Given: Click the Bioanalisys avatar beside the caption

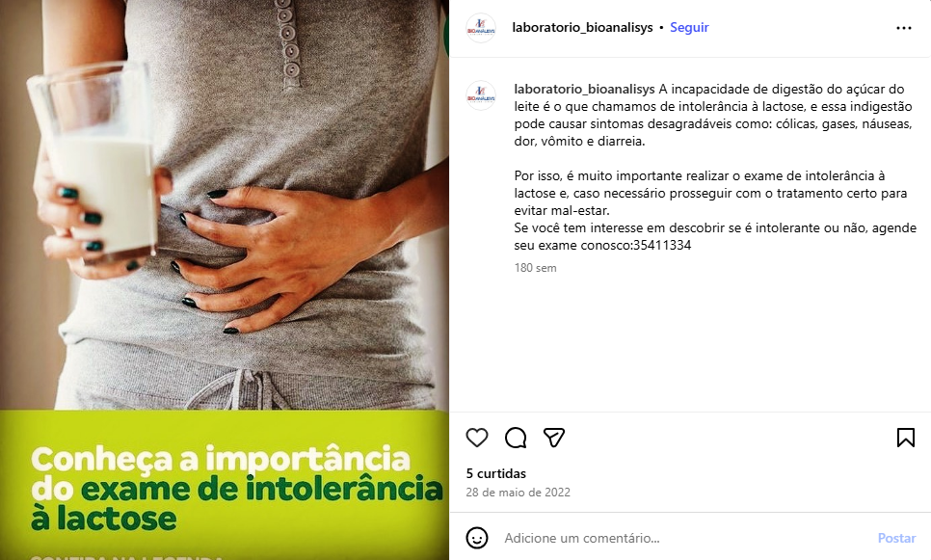Looking at the screenshot, I should click(481, 95).
